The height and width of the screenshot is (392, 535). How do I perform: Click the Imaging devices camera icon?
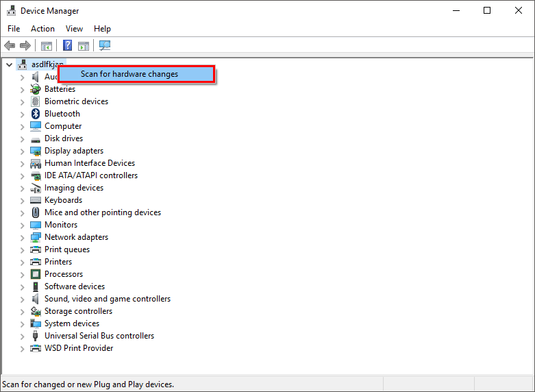[36, 188]
